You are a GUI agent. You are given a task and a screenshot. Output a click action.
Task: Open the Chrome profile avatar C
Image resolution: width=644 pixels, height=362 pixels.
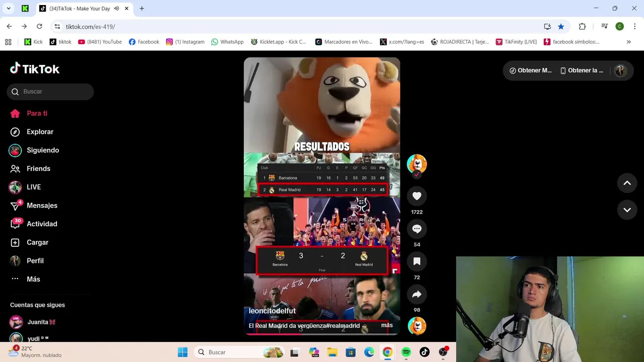[x=620, y=27]
